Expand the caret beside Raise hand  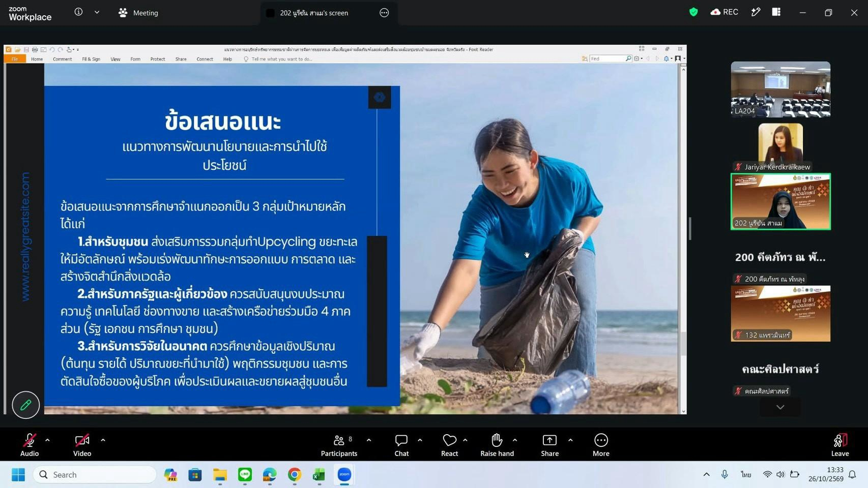[x=515, y=440]
